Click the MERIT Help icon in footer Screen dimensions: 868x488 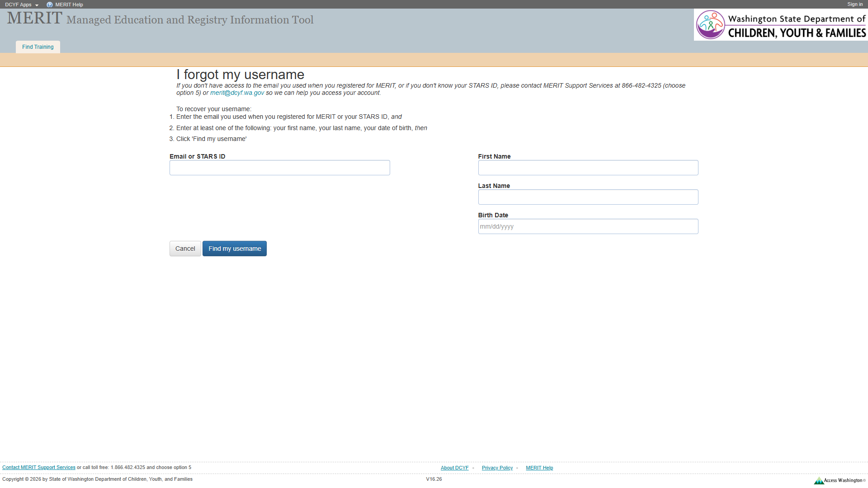[x=539, y=468]
